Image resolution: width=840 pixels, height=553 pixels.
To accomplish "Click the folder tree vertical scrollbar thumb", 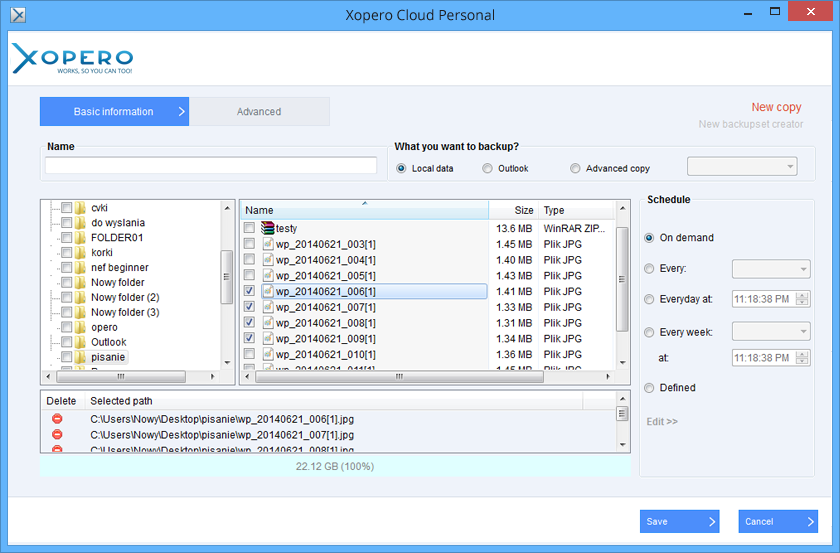I will tap(227, 276).
